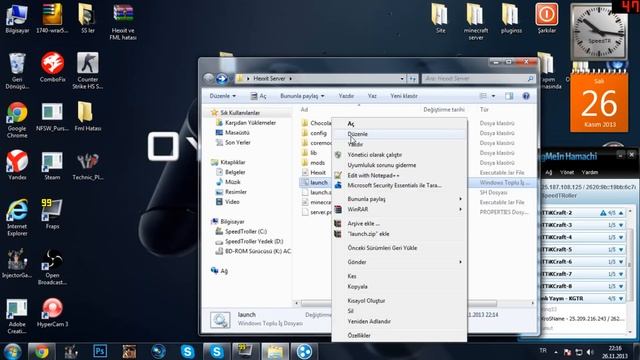The height and width of the screenshot is (360, 640).
Task: Choose Yeniden Adlandır in context menu
Action: pyautogui.click(x=399, y=321)
